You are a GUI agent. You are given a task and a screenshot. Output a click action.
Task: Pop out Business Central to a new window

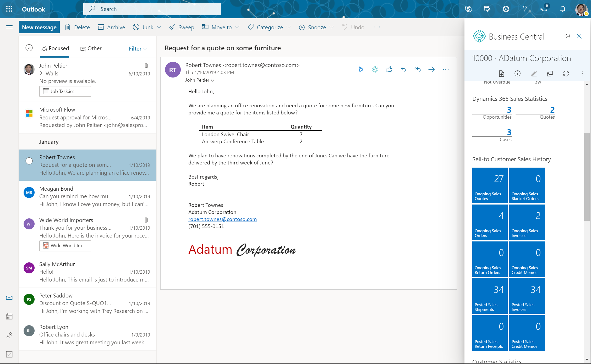(x=550, y=74)
